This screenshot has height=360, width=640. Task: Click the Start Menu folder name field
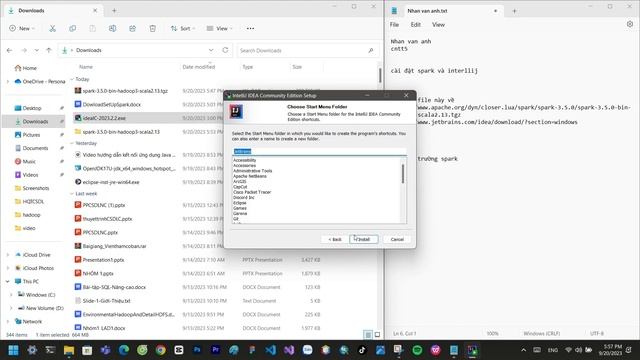point(319,151)
